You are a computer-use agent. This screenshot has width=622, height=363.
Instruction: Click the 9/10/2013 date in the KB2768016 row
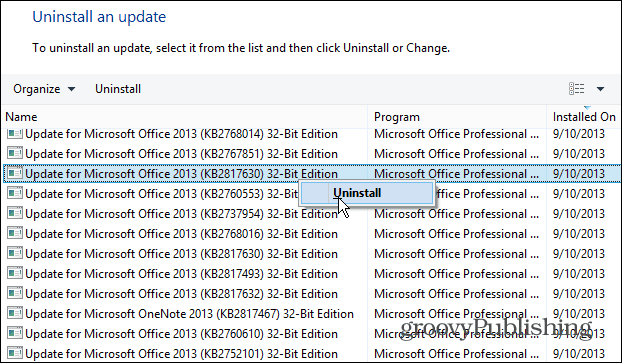click(579, 234)
